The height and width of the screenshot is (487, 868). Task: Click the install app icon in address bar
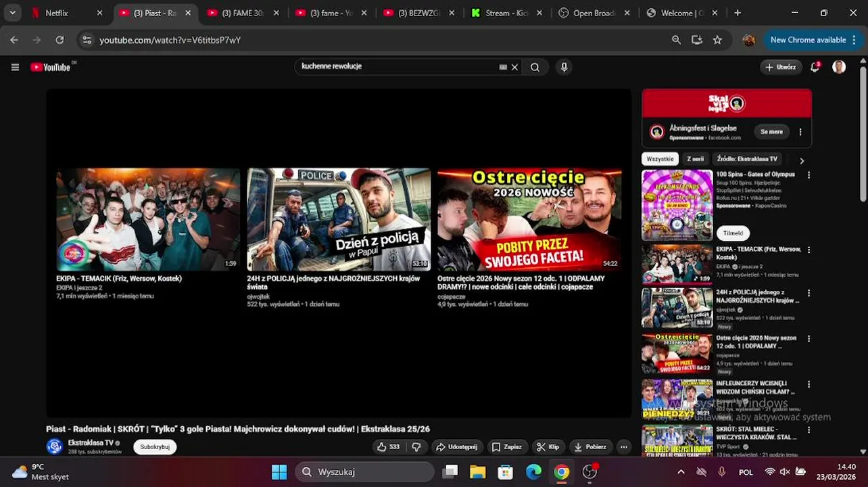click(x=697, y=40)
